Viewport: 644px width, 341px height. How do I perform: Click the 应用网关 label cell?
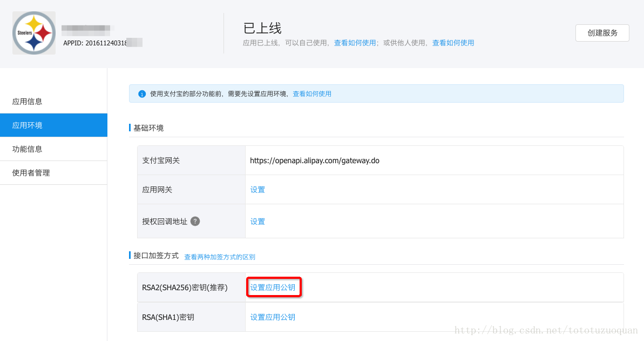tap(192, 190)
